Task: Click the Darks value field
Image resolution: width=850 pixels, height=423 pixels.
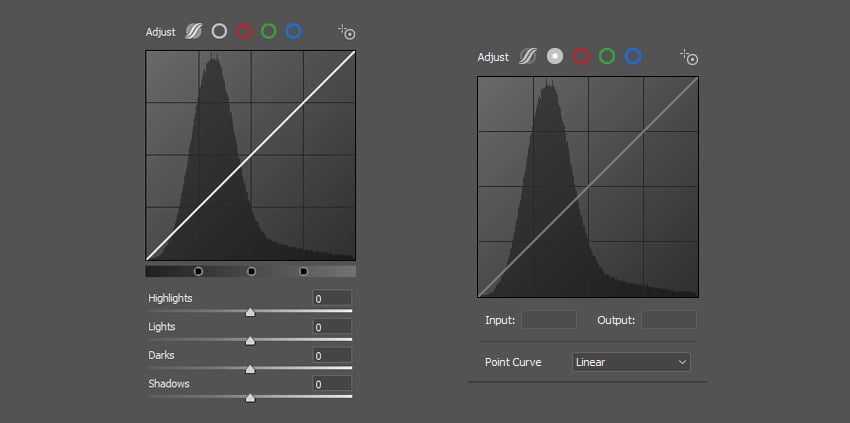Action: 332,356
